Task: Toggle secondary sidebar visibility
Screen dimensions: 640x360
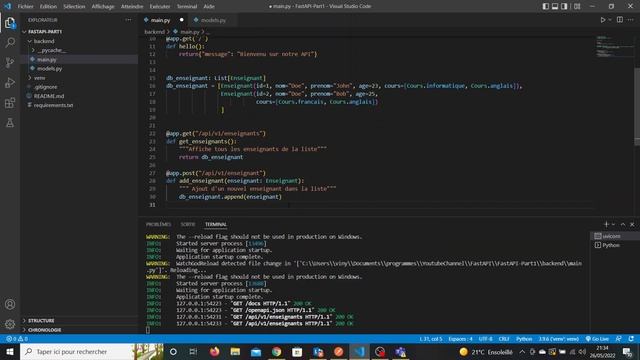Action: [564, 6]
